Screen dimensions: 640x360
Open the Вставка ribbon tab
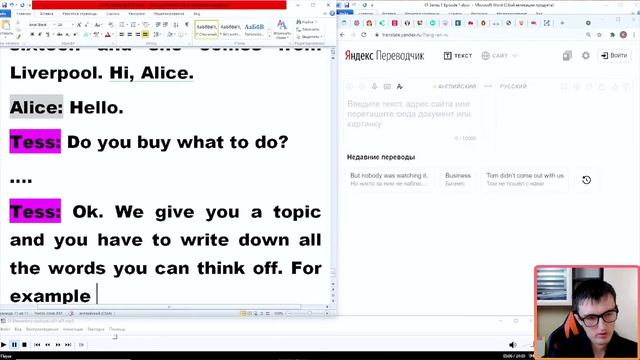tap(47, 13)
